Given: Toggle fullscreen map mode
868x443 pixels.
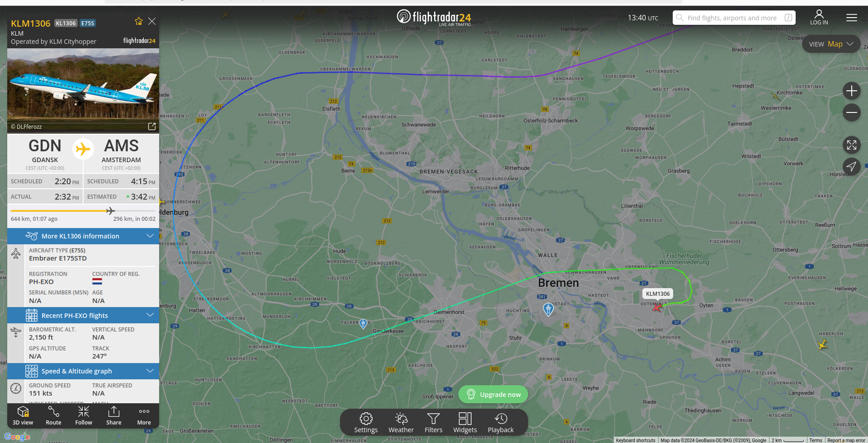Looking at the screenshot, I should pos(851,145).
